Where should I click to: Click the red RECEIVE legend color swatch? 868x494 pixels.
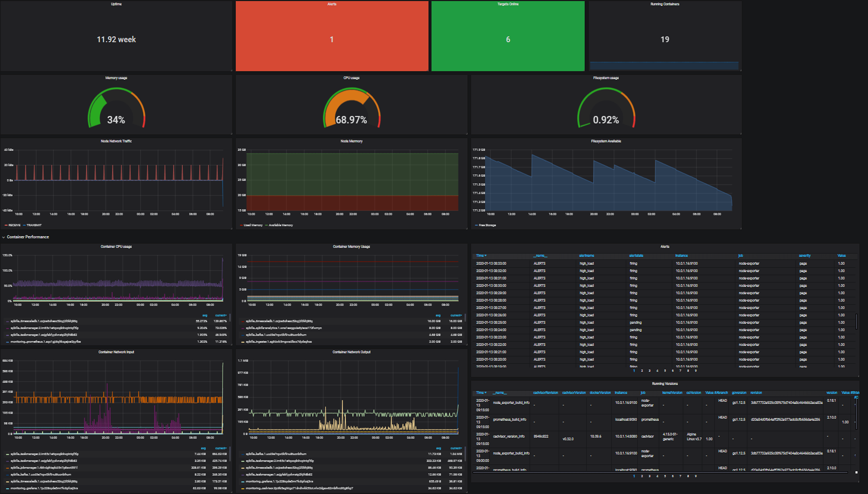(6, 225)
